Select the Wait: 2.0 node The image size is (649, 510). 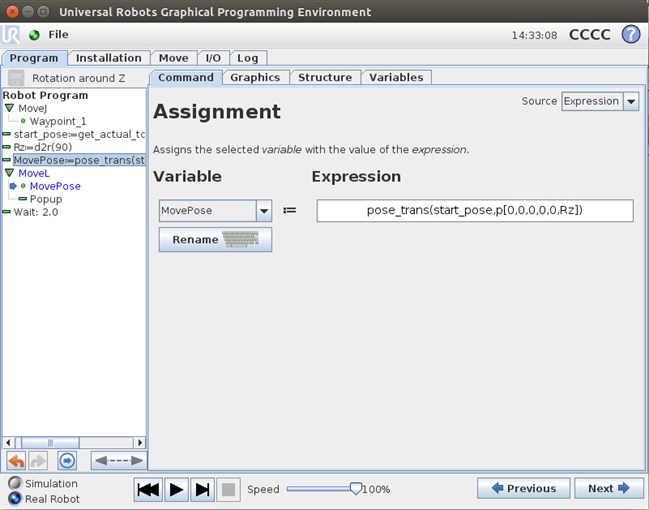(36, 212)
